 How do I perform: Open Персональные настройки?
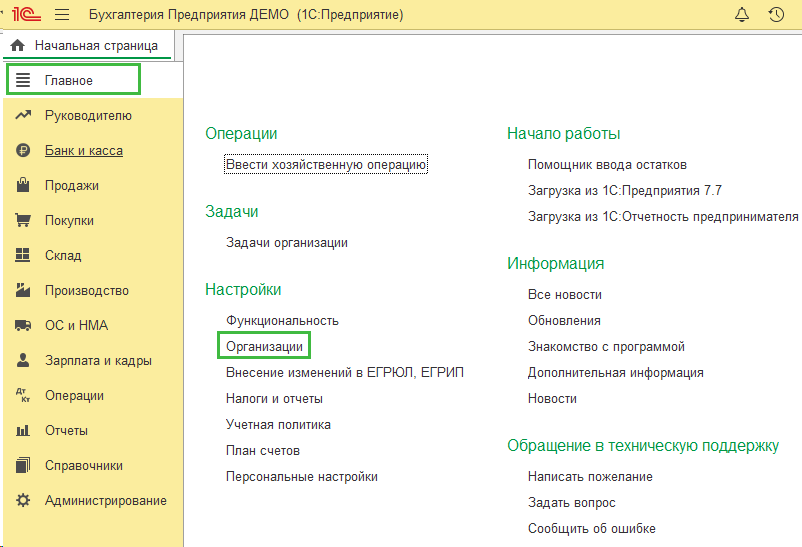tap(302, 477)
